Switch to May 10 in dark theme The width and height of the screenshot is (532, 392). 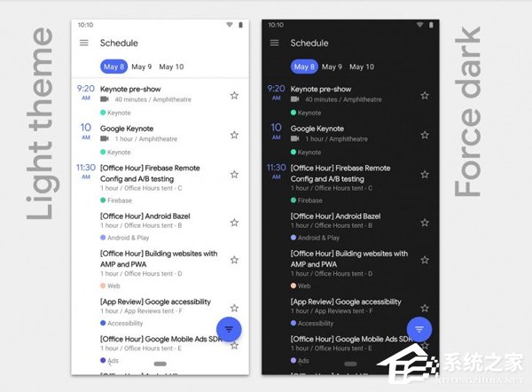[362, 67]
